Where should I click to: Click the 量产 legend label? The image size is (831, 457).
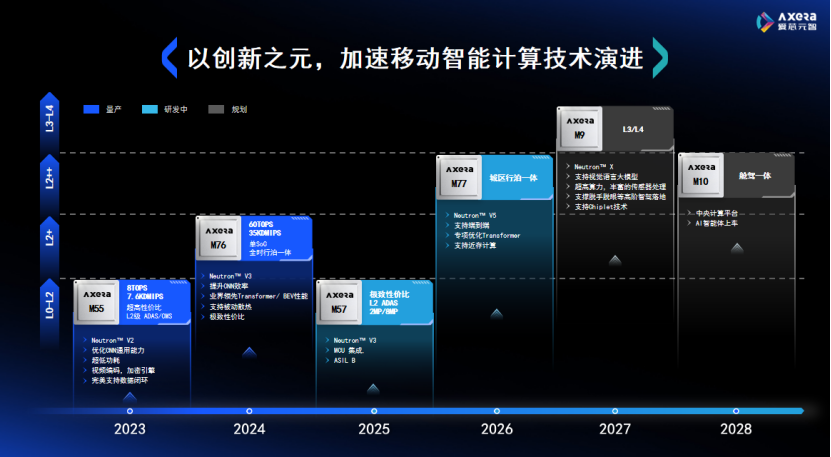pos(113,109)
